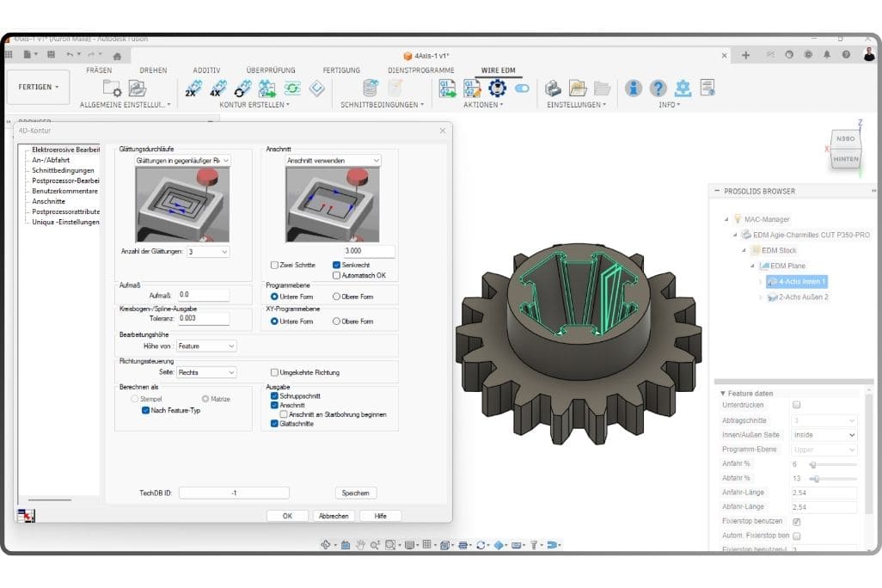Click the grid settings icon in navigation bar
The height and width of the screenshot is (588, 882).
pos(427,545)
